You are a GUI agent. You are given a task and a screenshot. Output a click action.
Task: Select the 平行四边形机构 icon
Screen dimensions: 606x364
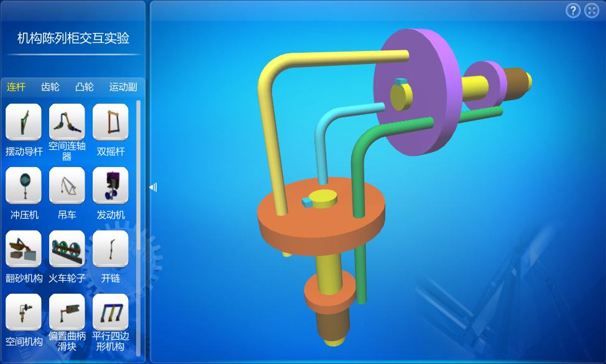111,312
